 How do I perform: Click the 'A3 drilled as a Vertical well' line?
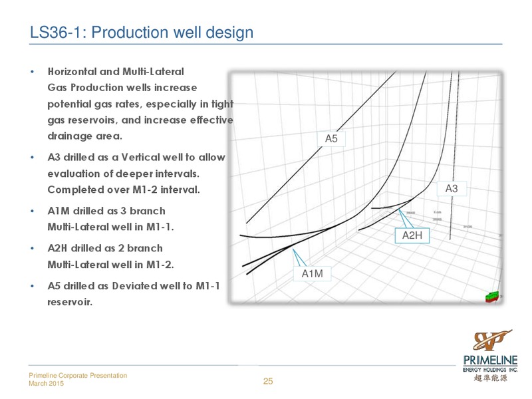pyautogui.click(x=136, y=158)
